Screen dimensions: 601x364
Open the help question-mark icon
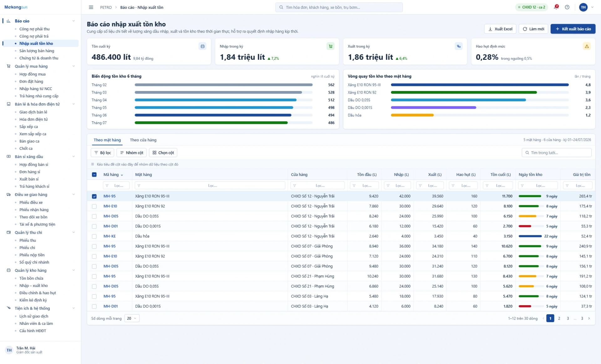(x=567, y=7)
